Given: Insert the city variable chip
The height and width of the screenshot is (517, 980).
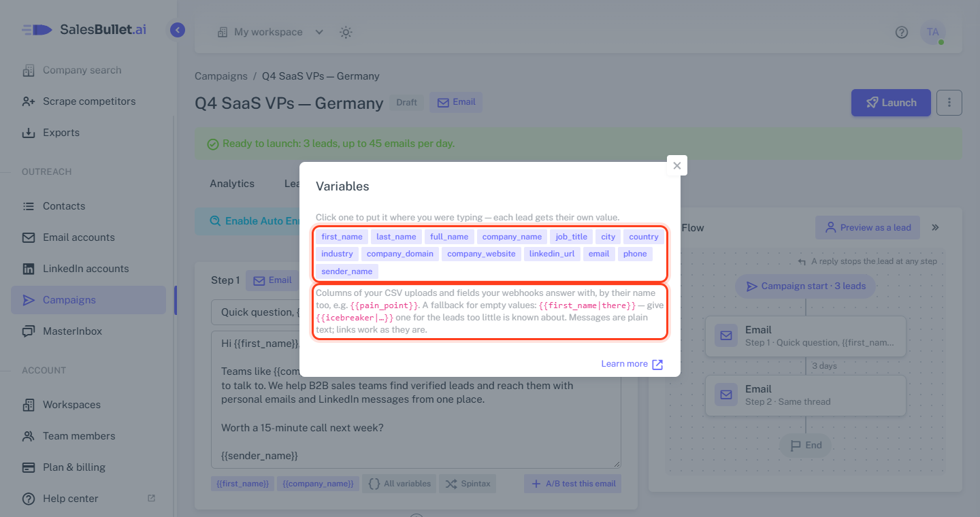Looking at the screenshot, I should [x=608, y=237].
